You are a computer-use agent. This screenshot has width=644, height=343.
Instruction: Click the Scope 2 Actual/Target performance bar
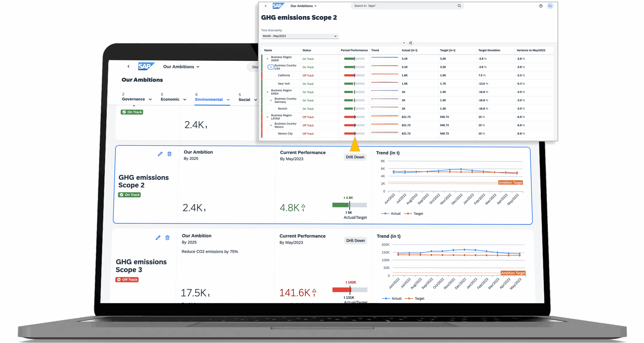[x=349, y=205]
